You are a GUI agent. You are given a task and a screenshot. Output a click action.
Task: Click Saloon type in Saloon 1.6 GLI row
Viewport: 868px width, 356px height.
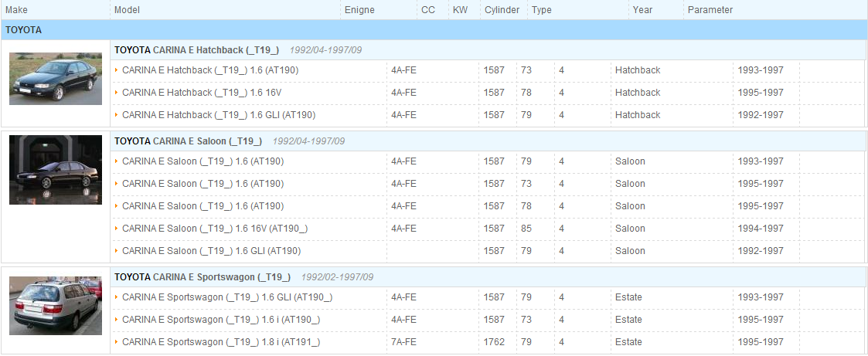pyautogui.click(x=630, y=251)
